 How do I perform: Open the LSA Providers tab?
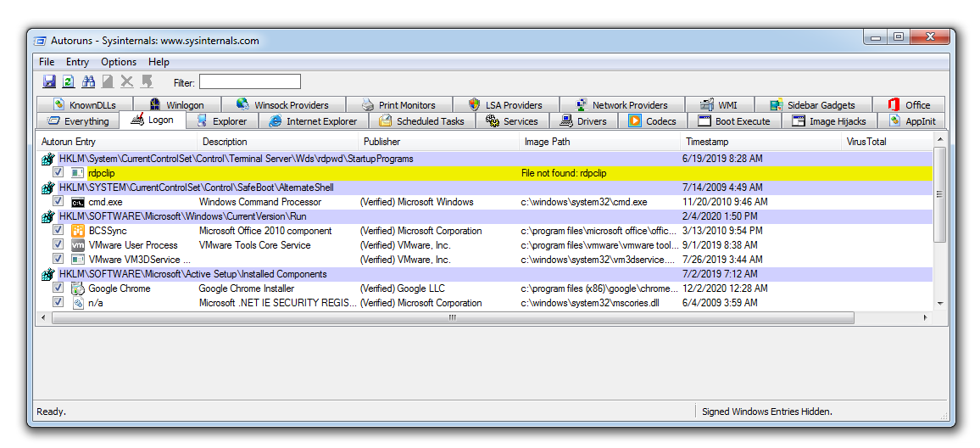coord(506,105)
